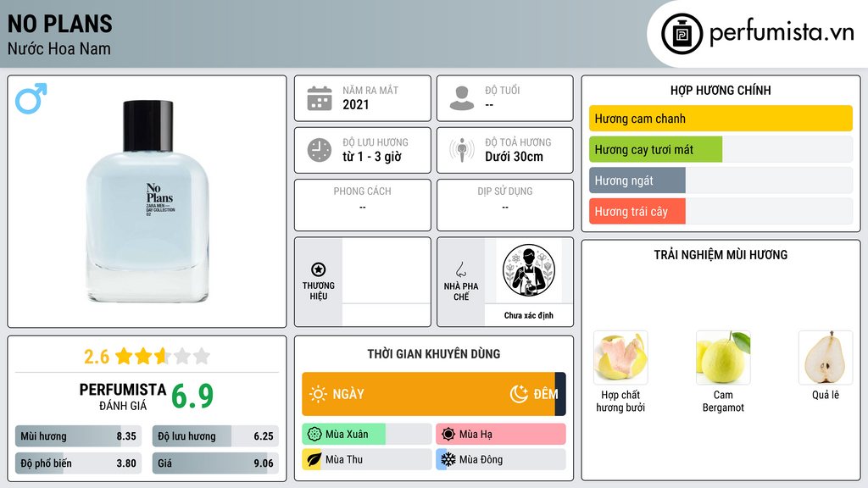The height and width of the screenshot is (488, 868).
Task: Click the clock icon for Độ lưu hương
Action: coord(320,150)
